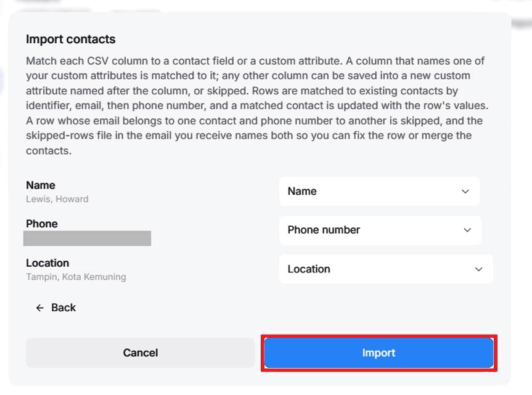Click the left arrow icon beside Back
The width and height of the screenshot is (532, 395).
pyautogui.click(x=39, y=307)
